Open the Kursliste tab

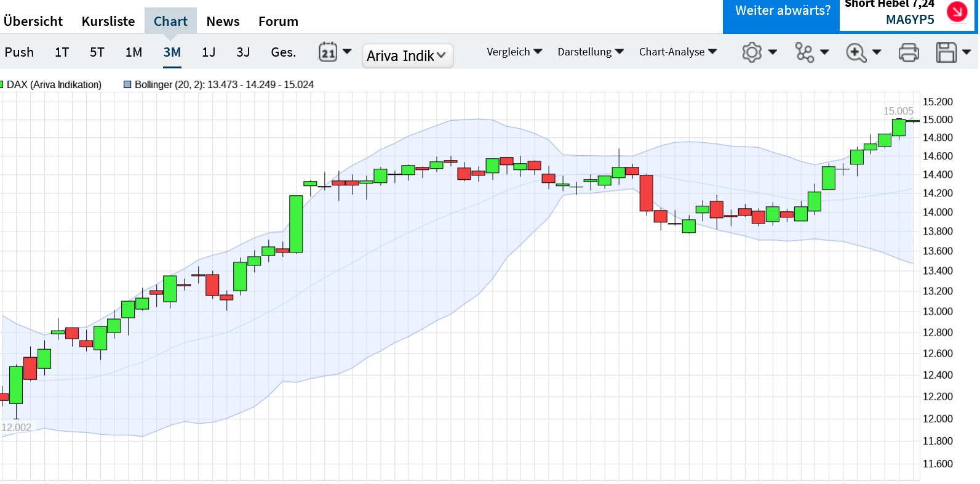108,22
